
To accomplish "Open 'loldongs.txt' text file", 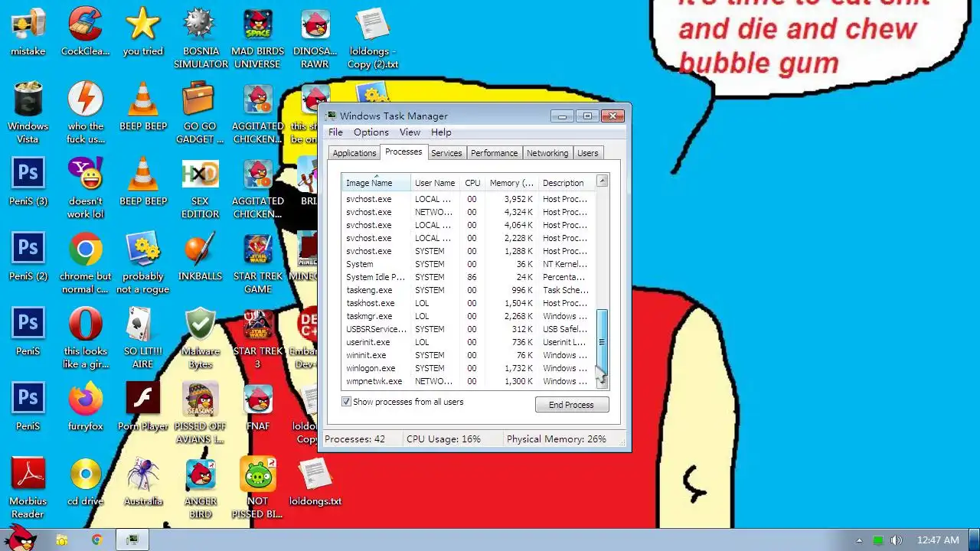I will pyautogui.click(x=315, y=481).
